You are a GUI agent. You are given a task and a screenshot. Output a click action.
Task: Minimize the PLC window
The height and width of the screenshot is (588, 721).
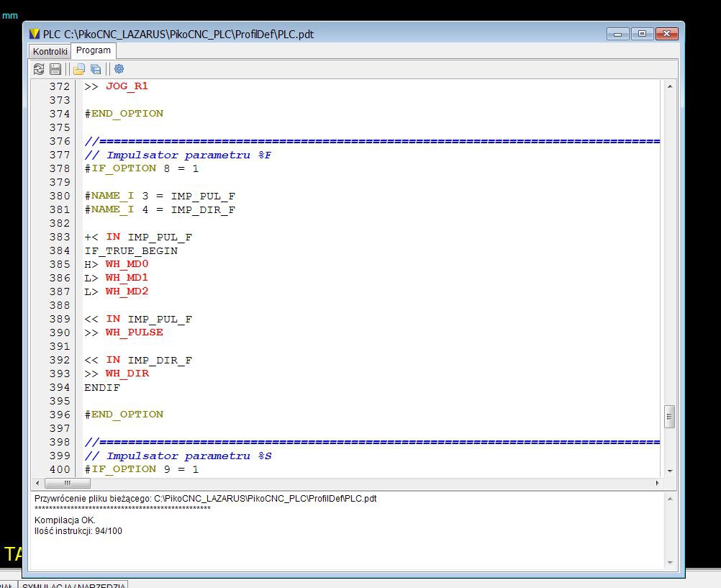617,34
